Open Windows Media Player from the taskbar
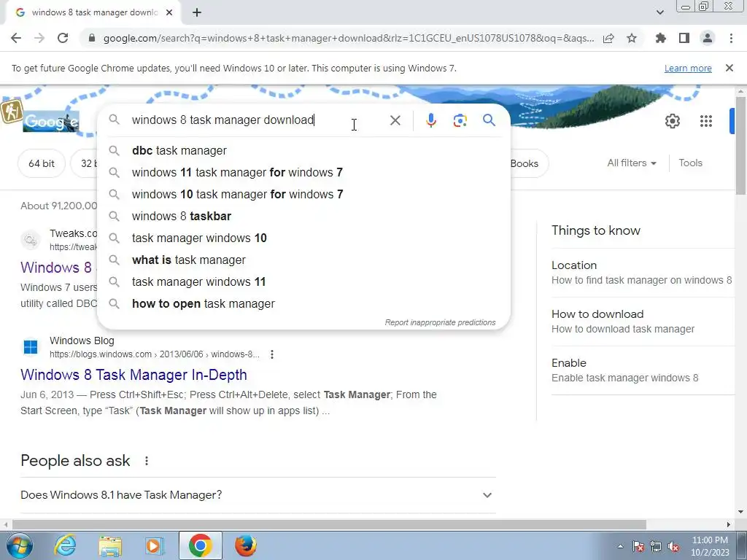Screen dimensions: 747x560 click(x=155, y=545)
